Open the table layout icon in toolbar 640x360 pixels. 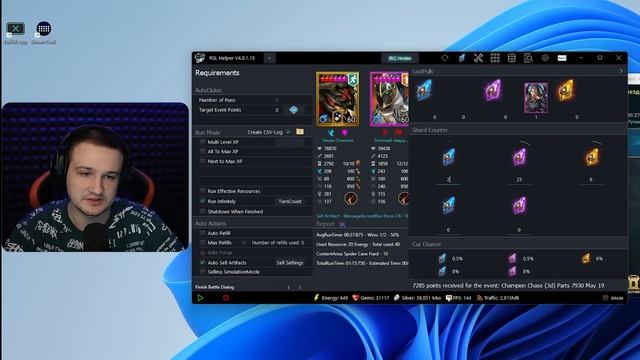[x=511, y=58]
